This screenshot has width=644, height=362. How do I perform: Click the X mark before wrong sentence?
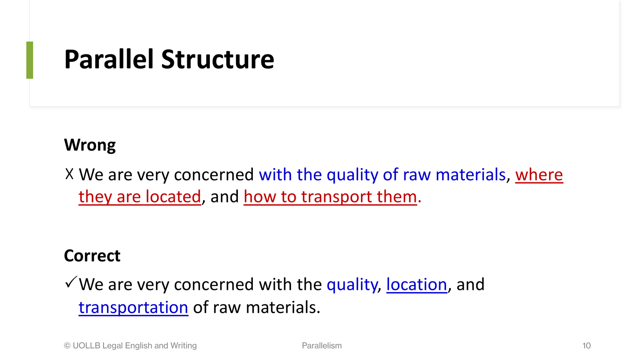[70, 174]
